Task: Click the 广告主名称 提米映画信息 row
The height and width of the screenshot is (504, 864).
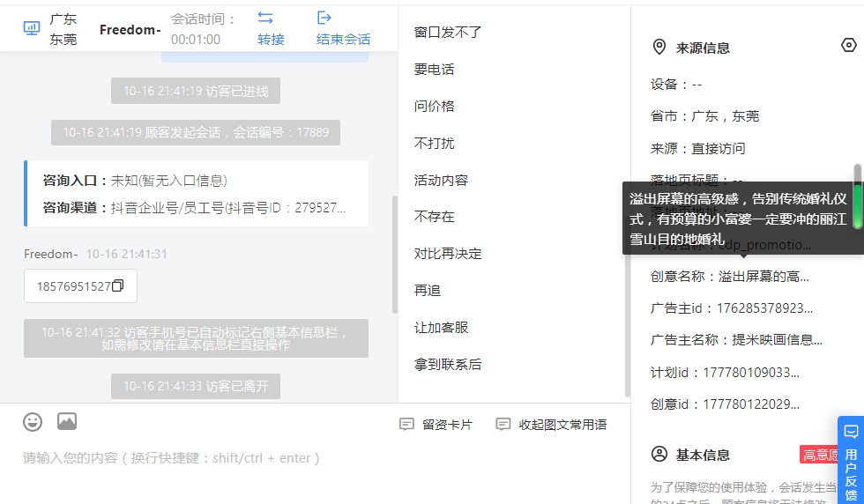Action: [x=736, y=340]
